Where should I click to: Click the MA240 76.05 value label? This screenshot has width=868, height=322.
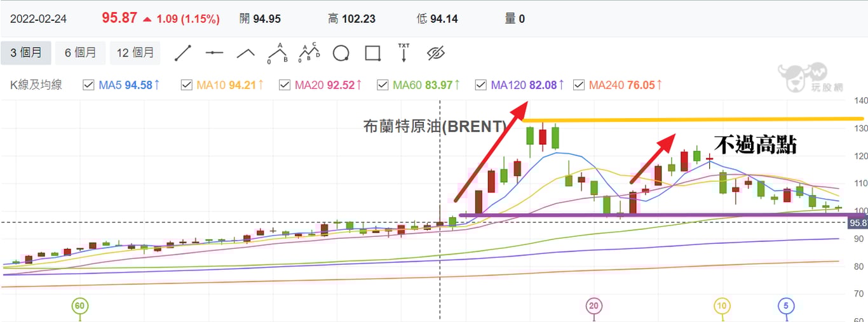pos(626,84)
